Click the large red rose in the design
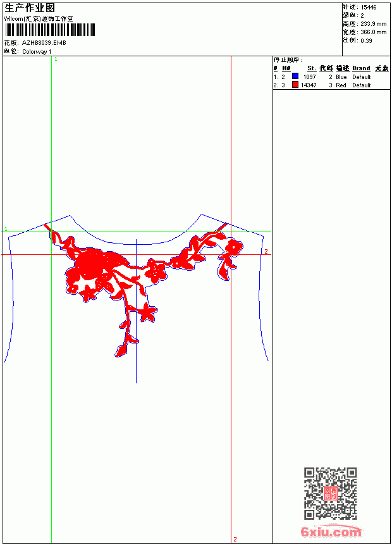392x544 pixels. pos(91,265)
